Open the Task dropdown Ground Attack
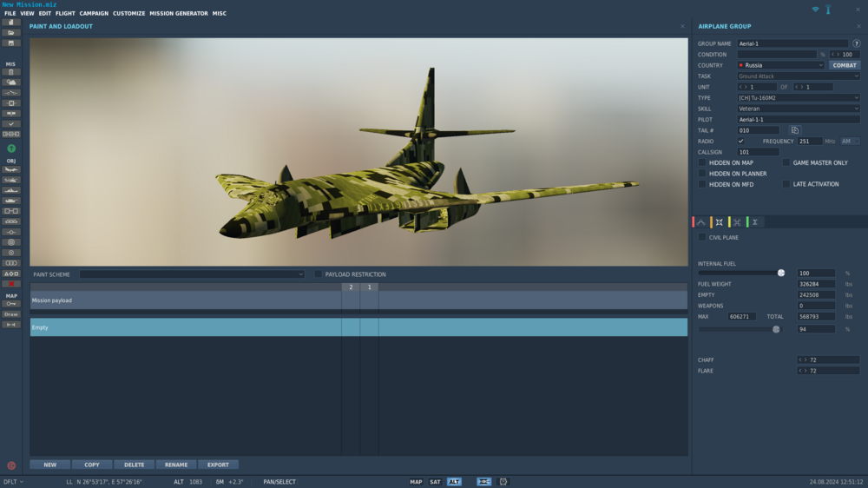The image size is (868, 488). click(799, 76)
